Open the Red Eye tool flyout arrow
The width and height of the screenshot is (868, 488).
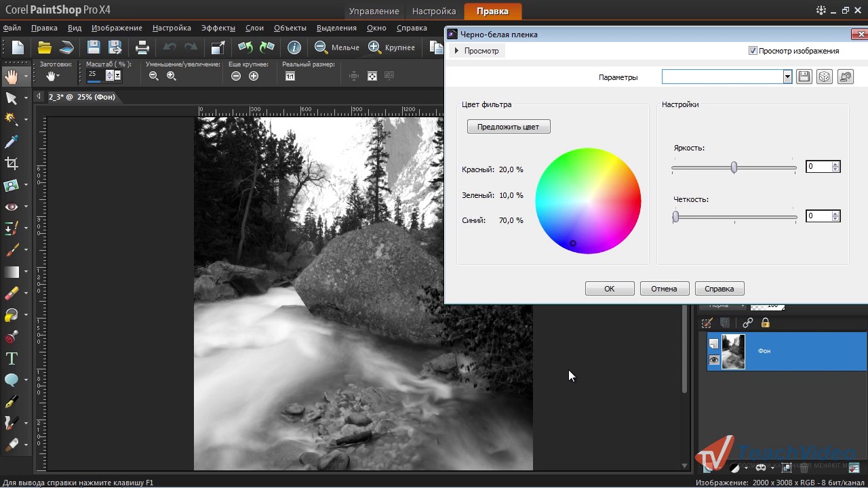[x=26, y=207]
